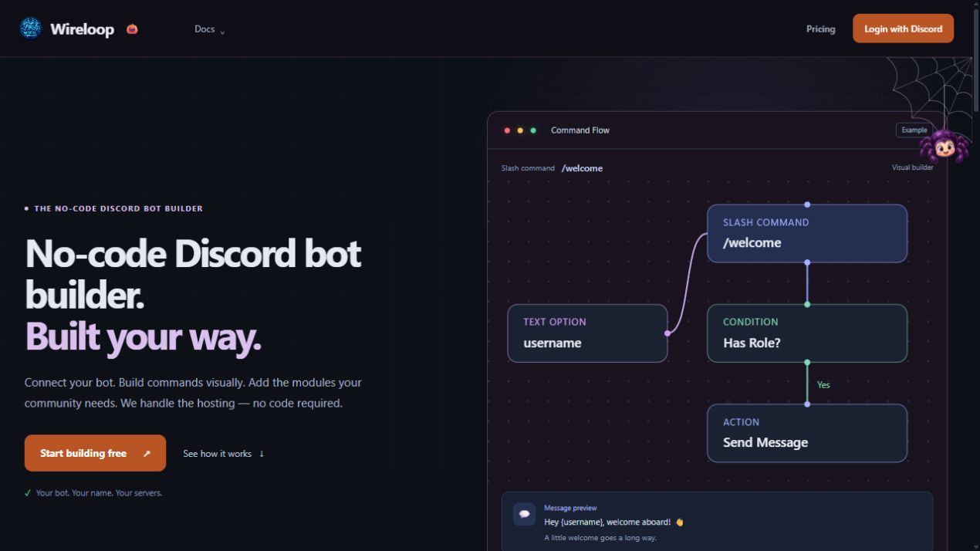Click the Command Flow title
The image size is (980, 551).
click(x=580, y=130)
